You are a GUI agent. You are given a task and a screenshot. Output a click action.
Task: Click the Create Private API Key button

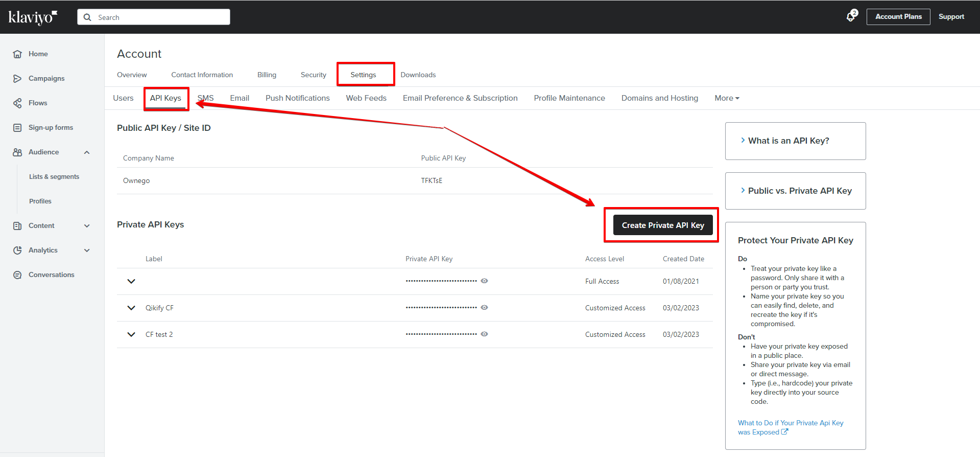click(x=663, y=225)
